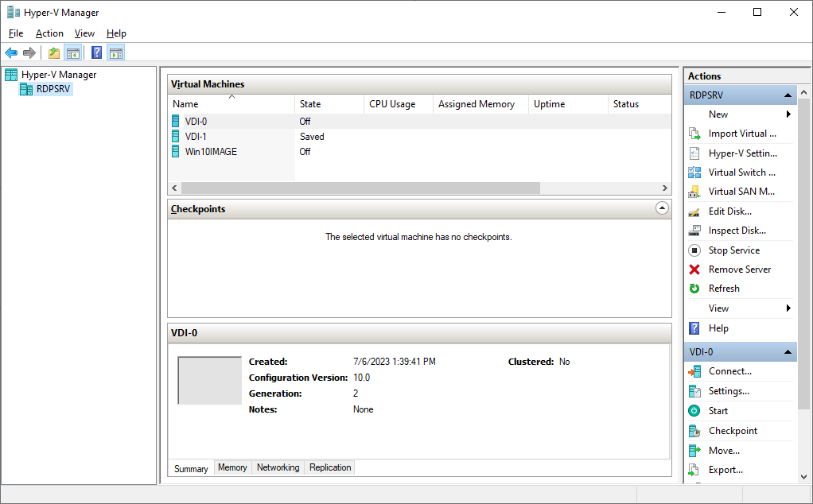Click the virtual machines horizontal scrollbar thumb

(360, 188)
